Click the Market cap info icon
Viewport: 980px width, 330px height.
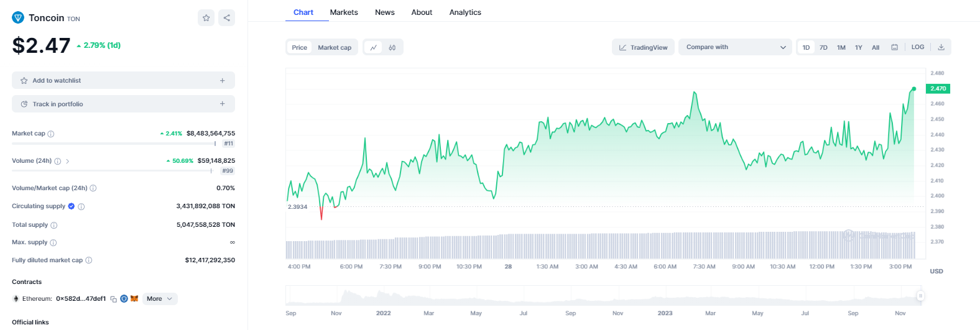point(51,134)
